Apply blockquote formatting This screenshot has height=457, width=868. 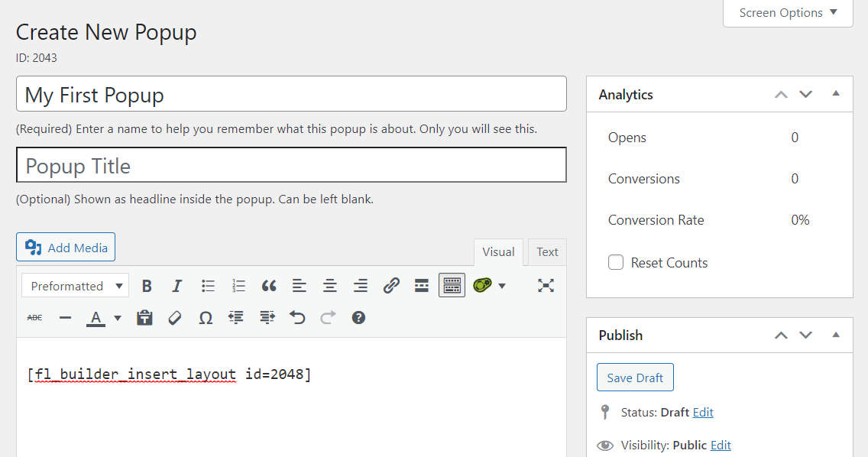click(x=269, y=286)
